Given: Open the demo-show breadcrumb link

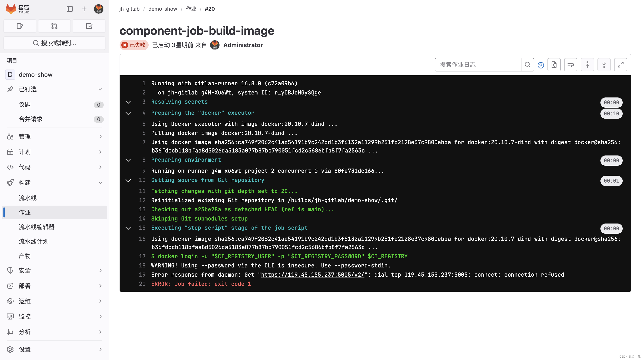Looking at the screenshot, I should pos(162,9).
